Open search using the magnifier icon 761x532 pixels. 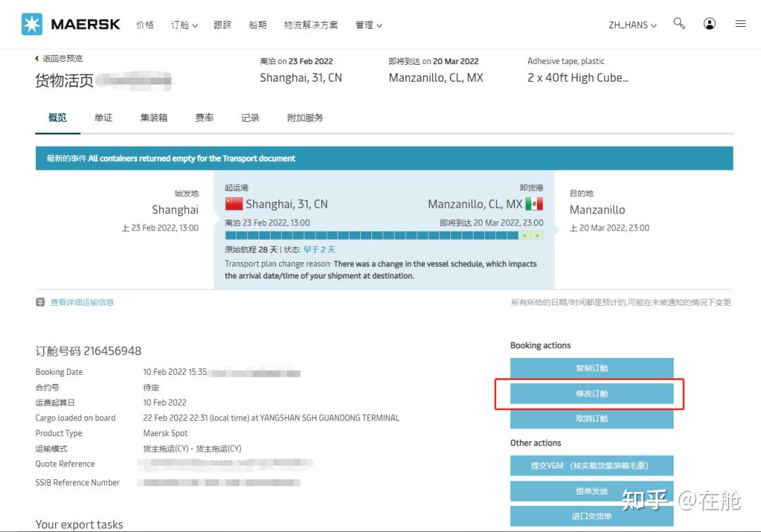click(679, 23)
